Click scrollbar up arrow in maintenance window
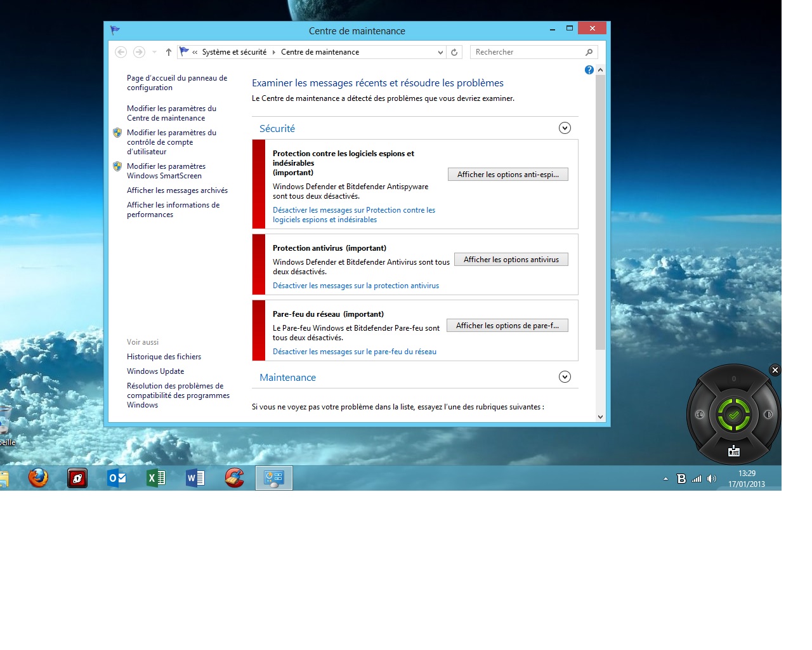This screenshot has height=650, width=812. click(x=600, y=70)
